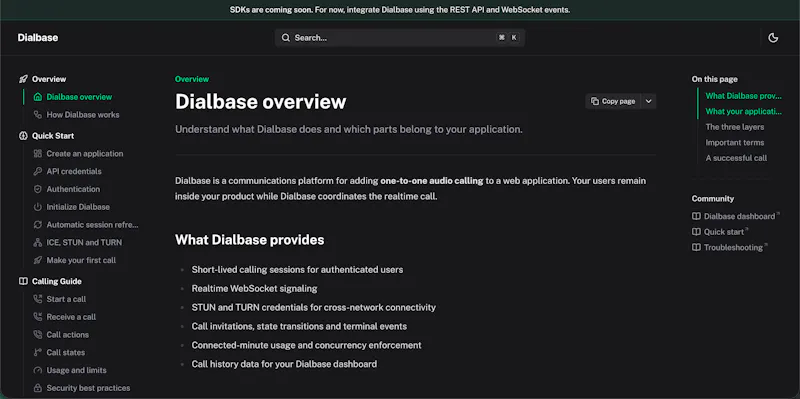Click the Quick Start section icon
800x399 pixels.
tap(23, 136)
